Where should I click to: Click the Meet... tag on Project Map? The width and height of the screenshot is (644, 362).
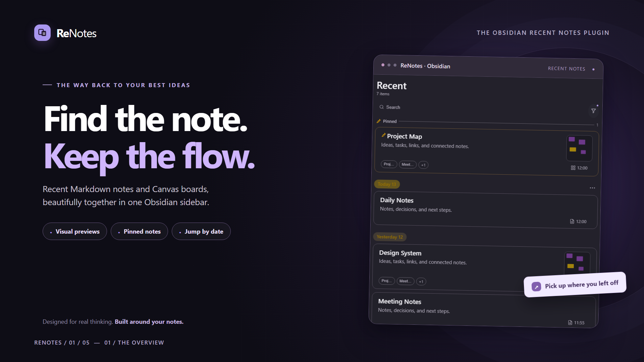click(408, 164)
